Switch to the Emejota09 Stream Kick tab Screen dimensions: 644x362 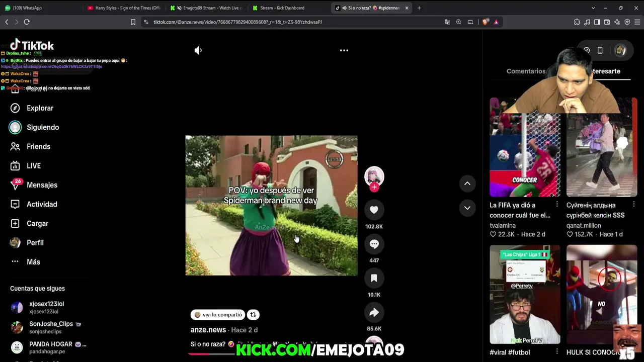207,8
